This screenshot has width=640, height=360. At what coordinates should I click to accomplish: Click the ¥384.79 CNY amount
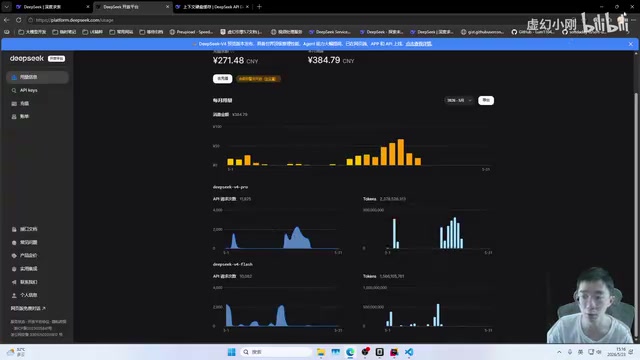pos(331,60)
